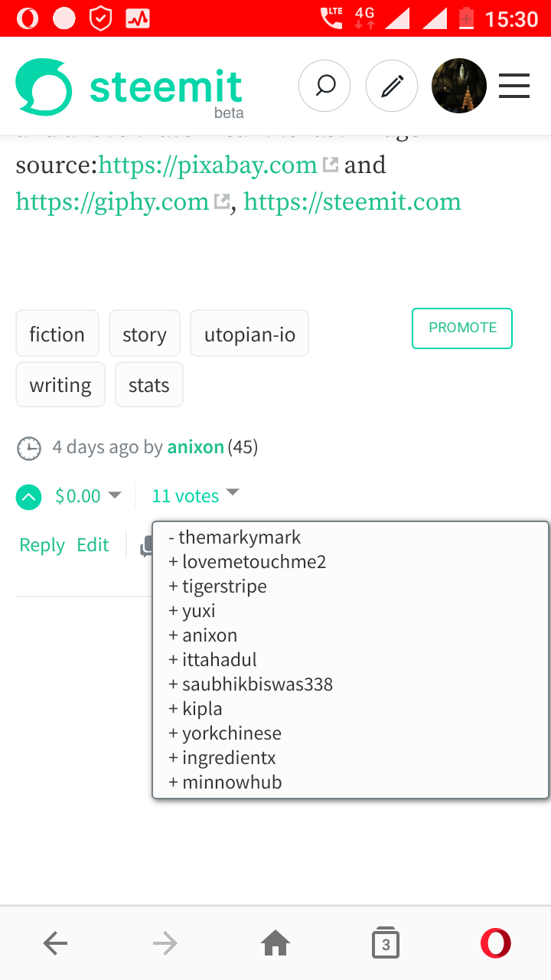Open the user profile avatar
The image size is (551, 980).
tap(459, 86)
